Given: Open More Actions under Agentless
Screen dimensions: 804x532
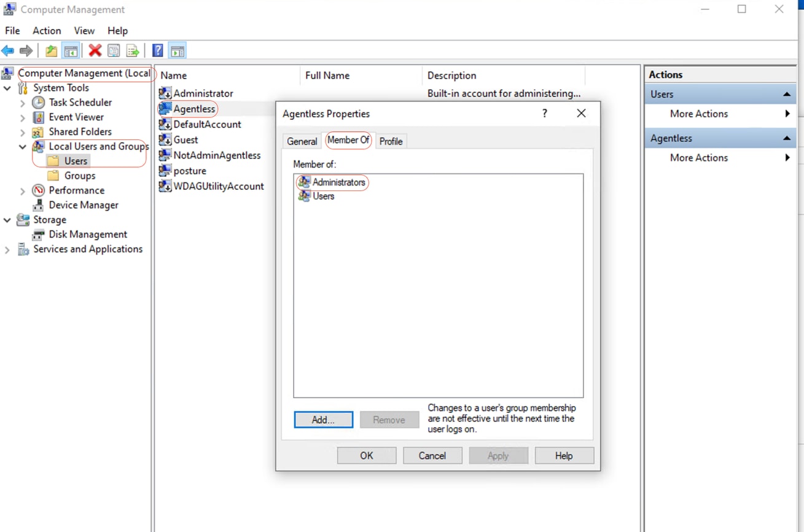Looking at the screenshot, I should click(699, 158).
